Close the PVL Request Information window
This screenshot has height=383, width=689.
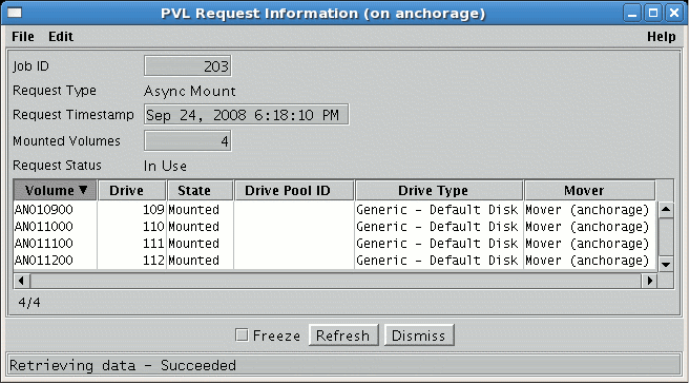[674, 13]
